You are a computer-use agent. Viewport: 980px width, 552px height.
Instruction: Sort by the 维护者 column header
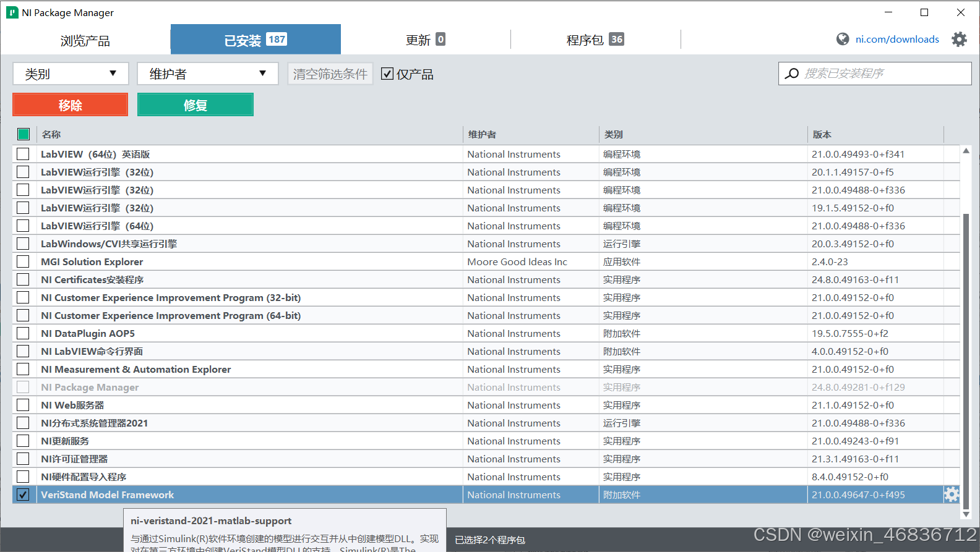click(x=482, y=134)
